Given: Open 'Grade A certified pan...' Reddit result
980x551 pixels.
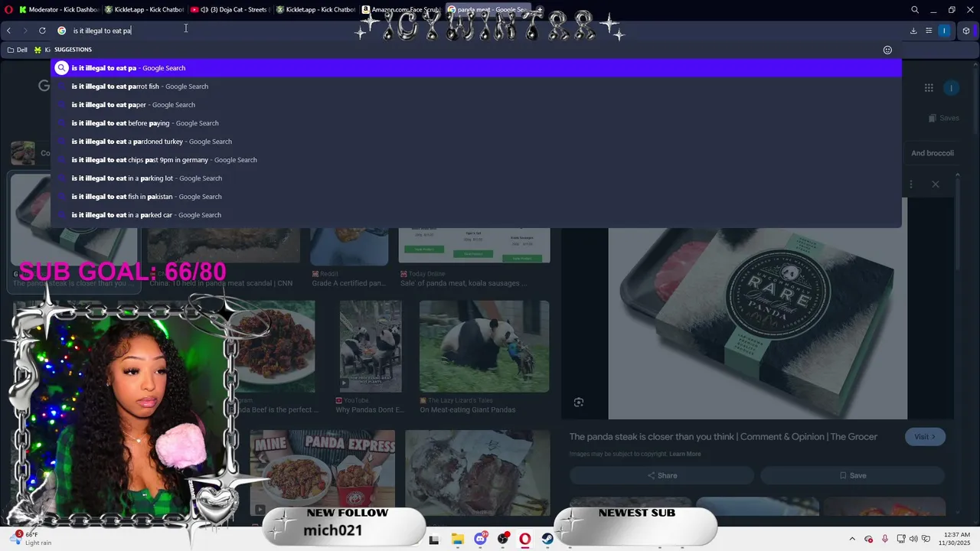Looking at the screenshot, I should pyautogui.click(x=348, y=283).
